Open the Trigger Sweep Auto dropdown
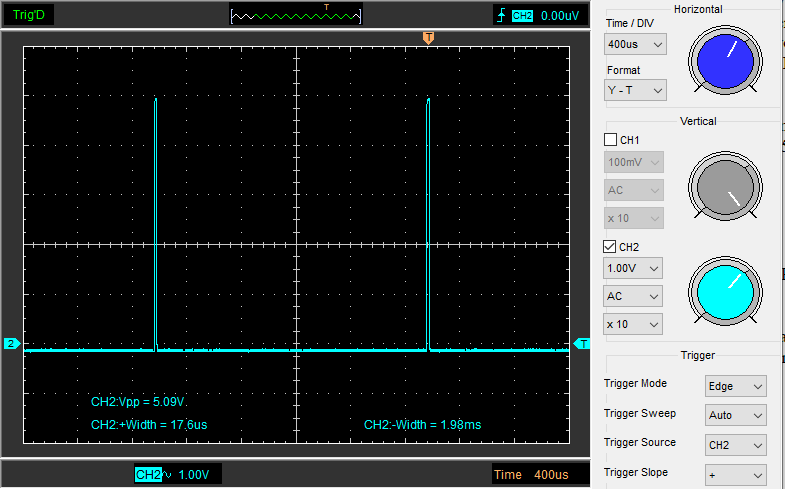The width and height of the screenshot is (785, 489). tap(735, 415)
